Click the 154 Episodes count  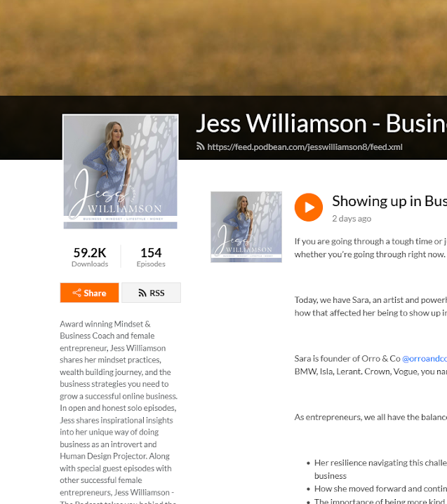pos(151,252)
